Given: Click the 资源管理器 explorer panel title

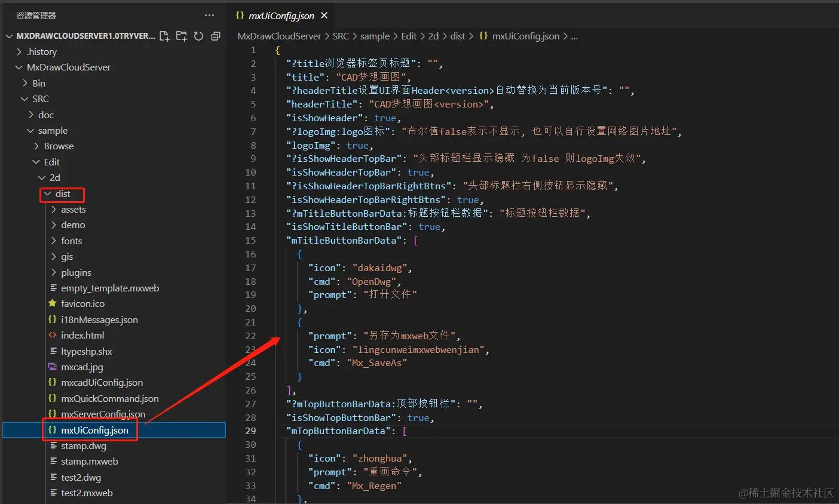Looking at the screenshot, I should point(36,16).
